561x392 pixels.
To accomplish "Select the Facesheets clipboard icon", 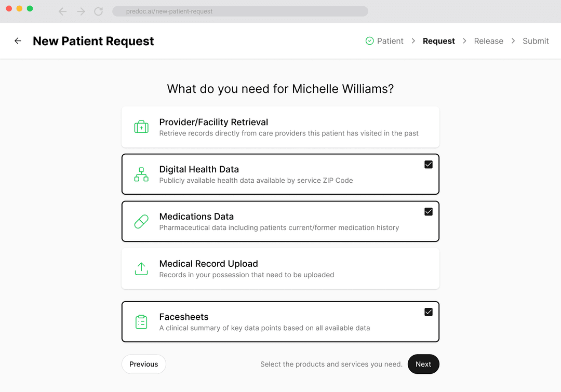I will (141, 321).
